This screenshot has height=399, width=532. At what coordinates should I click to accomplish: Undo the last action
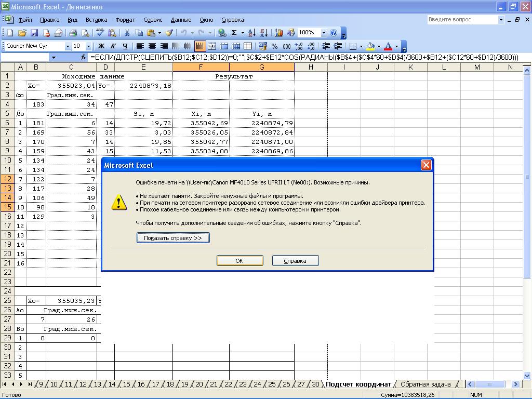[183, 33]
